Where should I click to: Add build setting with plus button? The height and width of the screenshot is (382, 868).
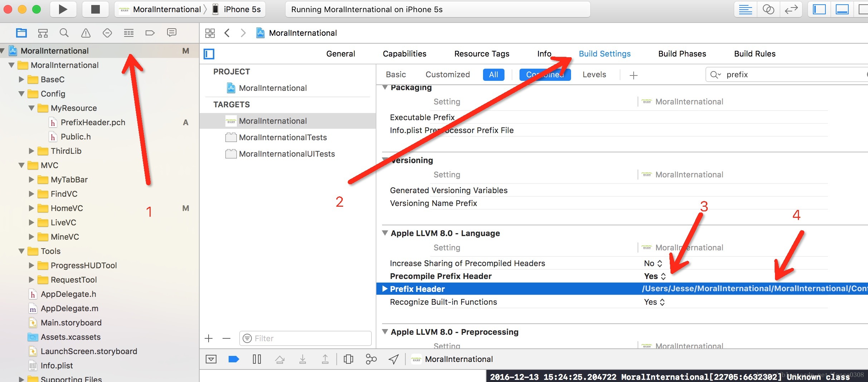coord(634,75)
